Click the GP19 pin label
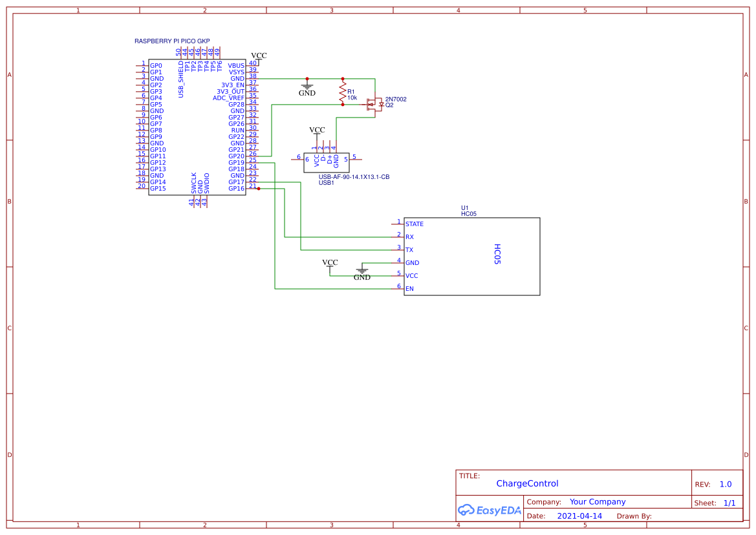The width and height of the screenshot is (756, 535). click(x=236, y=163)
